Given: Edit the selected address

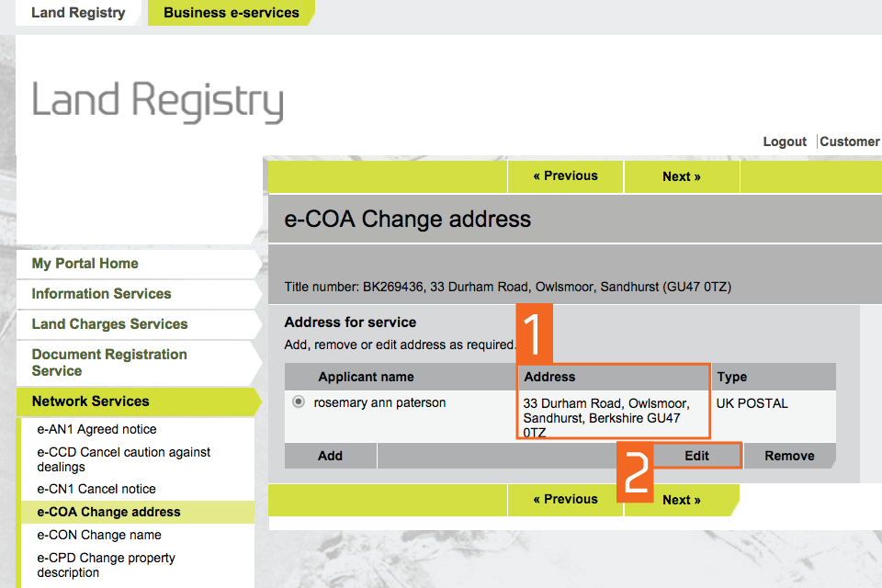Looking at the screenshot, I should 697,456.
